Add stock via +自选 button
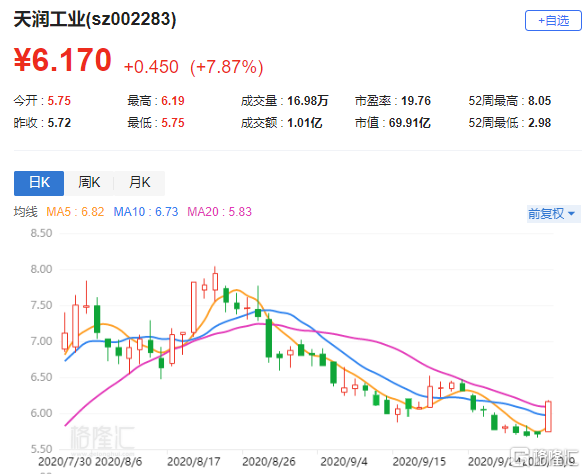 (553, 21)
